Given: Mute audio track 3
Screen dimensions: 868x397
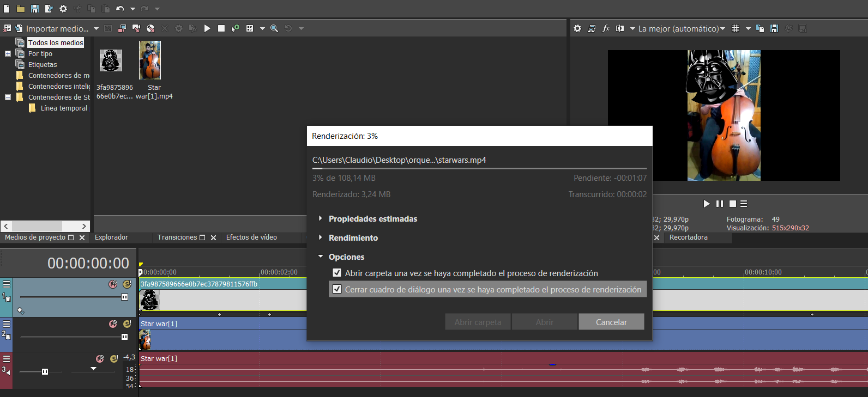Looking at the screenshot, I should 100,359.
